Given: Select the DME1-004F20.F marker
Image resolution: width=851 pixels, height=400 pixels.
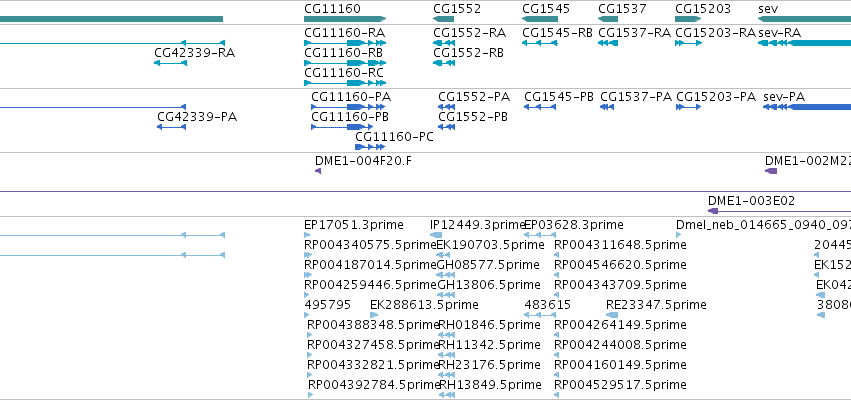Looking at the screenshot, I should point(318,171).
